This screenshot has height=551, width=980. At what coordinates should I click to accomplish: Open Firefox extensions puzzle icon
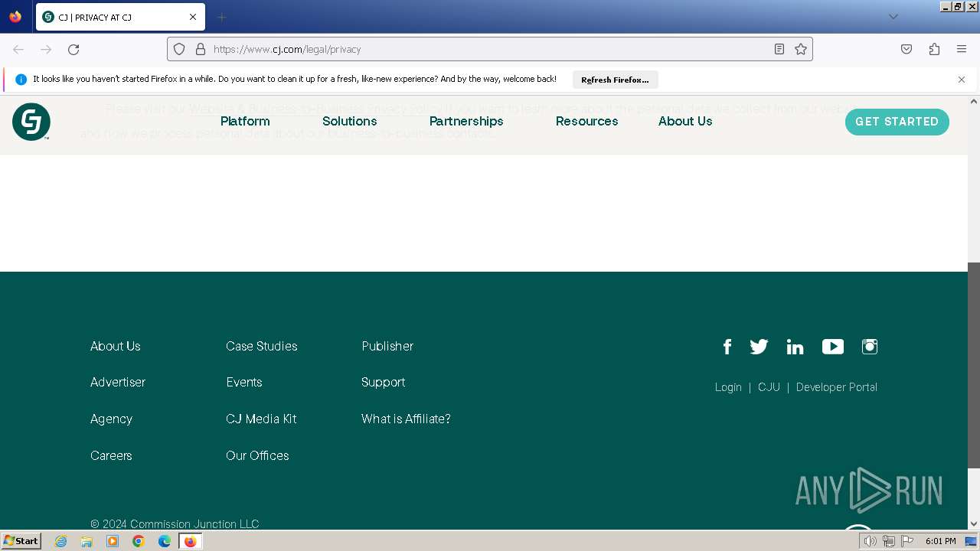click(934, 49)
